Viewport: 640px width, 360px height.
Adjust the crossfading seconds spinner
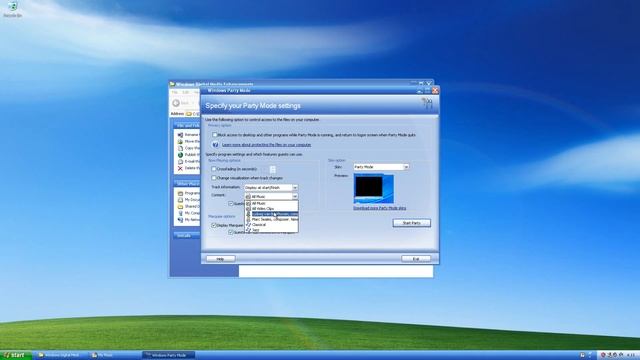coord(273,169)
